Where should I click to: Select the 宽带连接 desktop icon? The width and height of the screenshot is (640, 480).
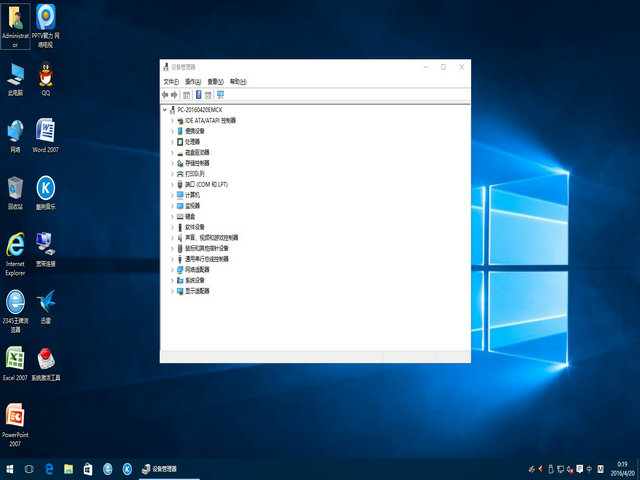46,250
